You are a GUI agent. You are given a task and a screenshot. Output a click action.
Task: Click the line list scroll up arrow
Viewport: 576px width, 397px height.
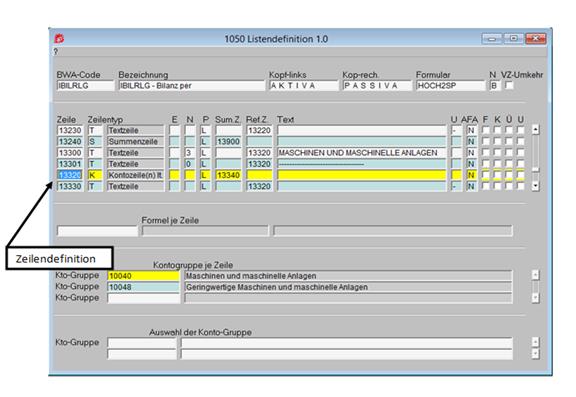[536, 129]
